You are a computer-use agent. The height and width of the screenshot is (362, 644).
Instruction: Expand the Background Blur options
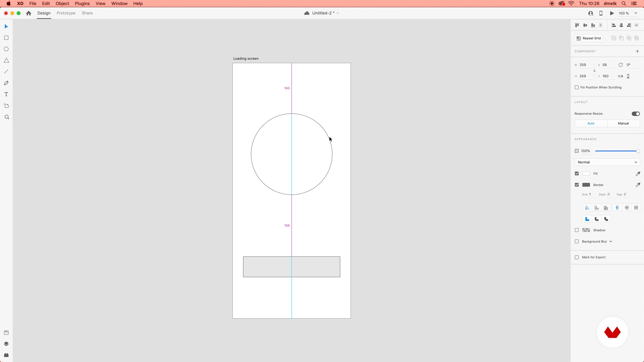pyautogui.click(x=610, y=242)
